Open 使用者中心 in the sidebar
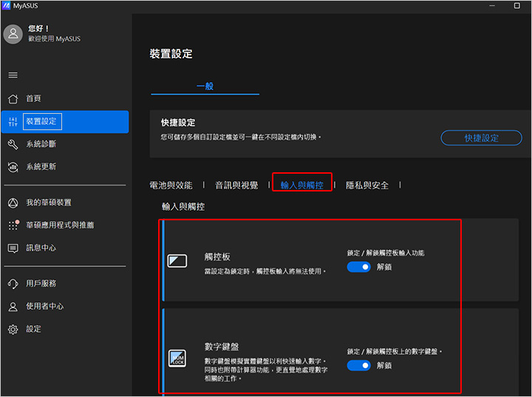The image size is (532, 397). 65,307
